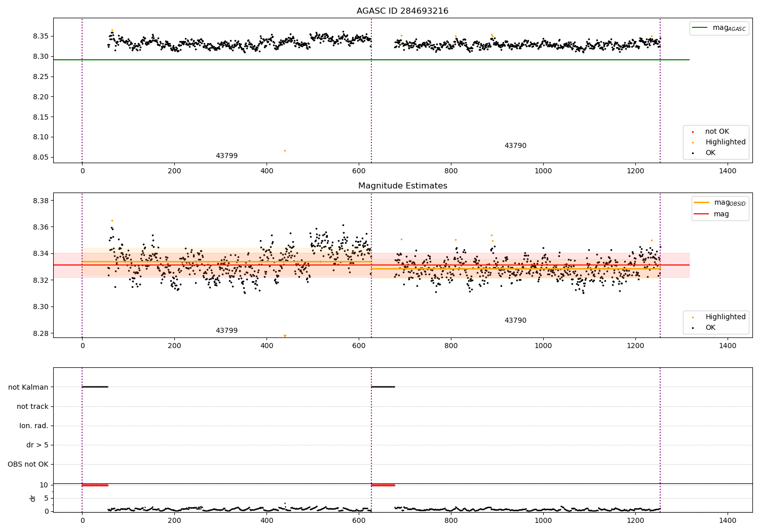Viewport: 760px width, 532px height.
Task: Click the red 'mag' legend line sample
Action: point(702,214)
